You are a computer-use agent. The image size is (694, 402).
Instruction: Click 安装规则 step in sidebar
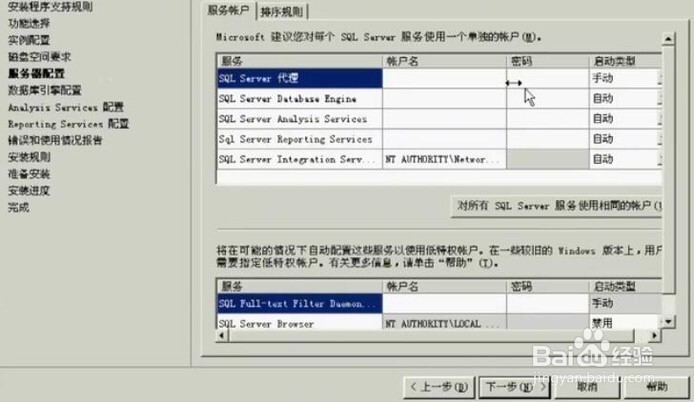[29, 157]
